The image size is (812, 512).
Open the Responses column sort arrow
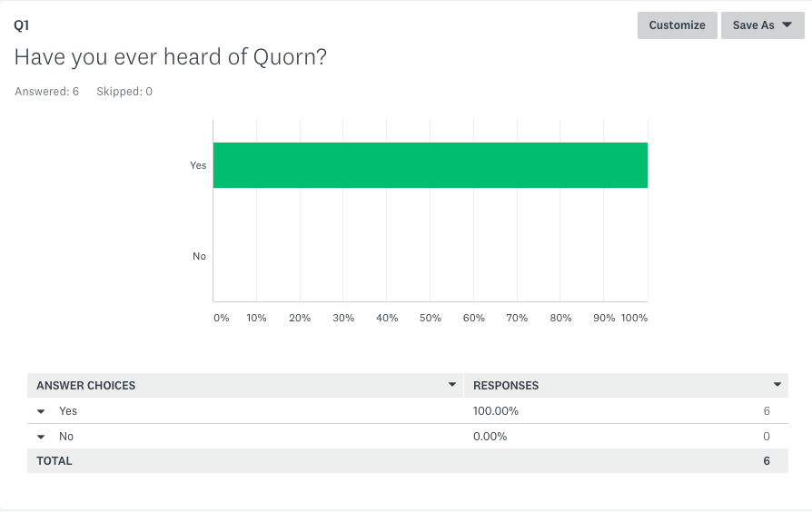click(777, 385)
